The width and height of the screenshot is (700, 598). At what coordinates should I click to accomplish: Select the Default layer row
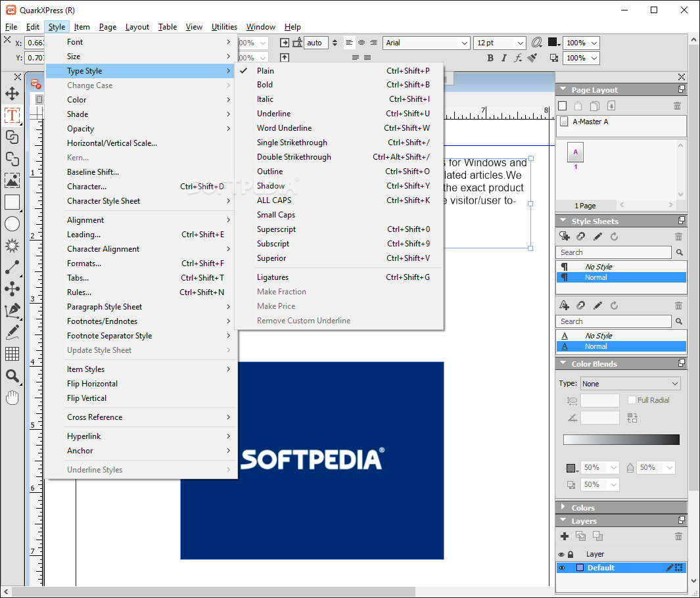(621, 568)
